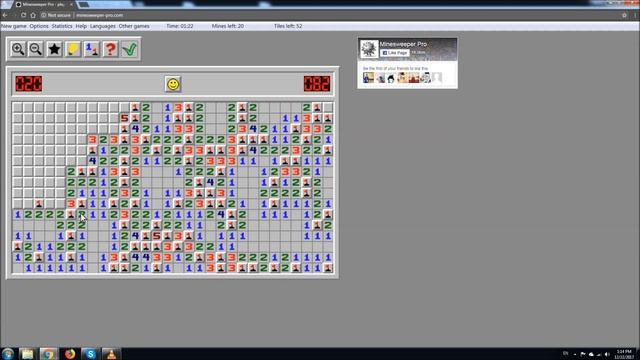This screenshot has height=360, width=640.
Task: Click the volume icon in system tray
Action: [607, 354]
